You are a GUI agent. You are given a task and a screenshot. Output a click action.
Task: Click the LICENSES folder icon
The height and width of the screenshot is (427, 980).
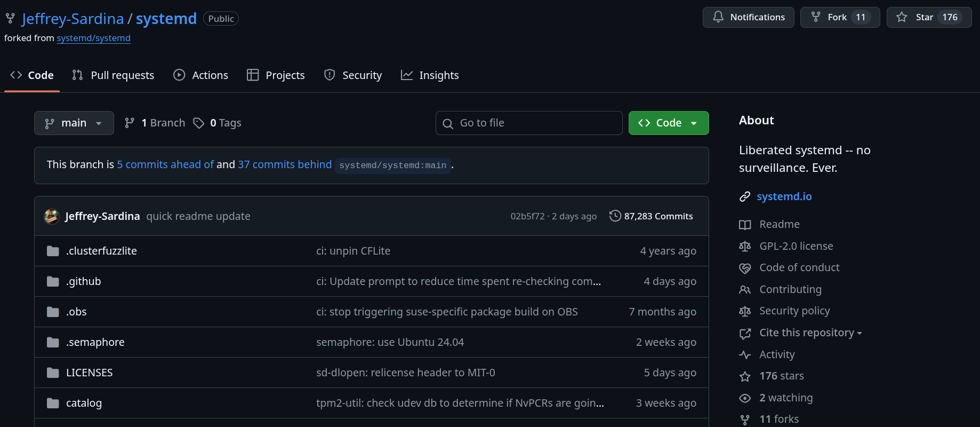53,373
